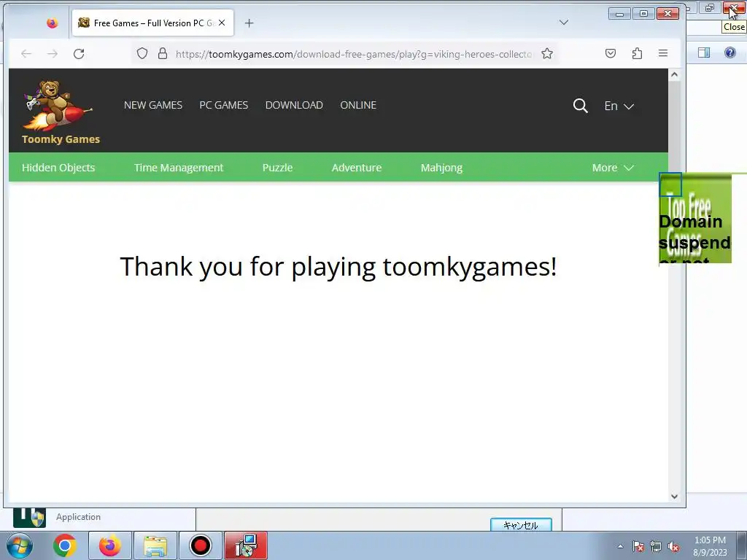Image resolution: width=747 pixels, height=560 pixels.
Task: Open a new tab with the plus button
Action: (249, 23)
